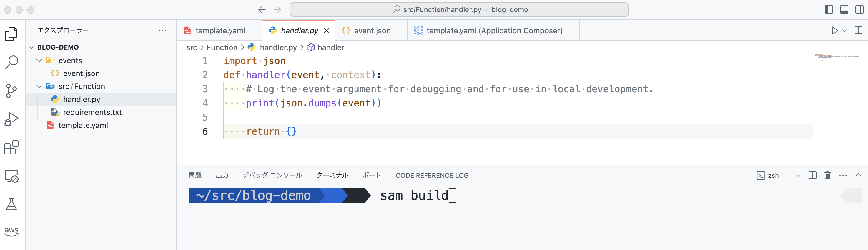Toggle the primary sidebar layout icon
The image size is (868, 250).
pyautogui.click(x=829, y=10)
